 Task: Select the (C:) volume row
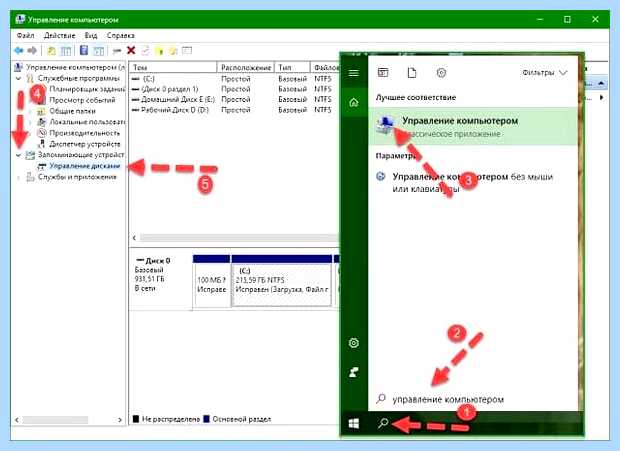(234, 79)
